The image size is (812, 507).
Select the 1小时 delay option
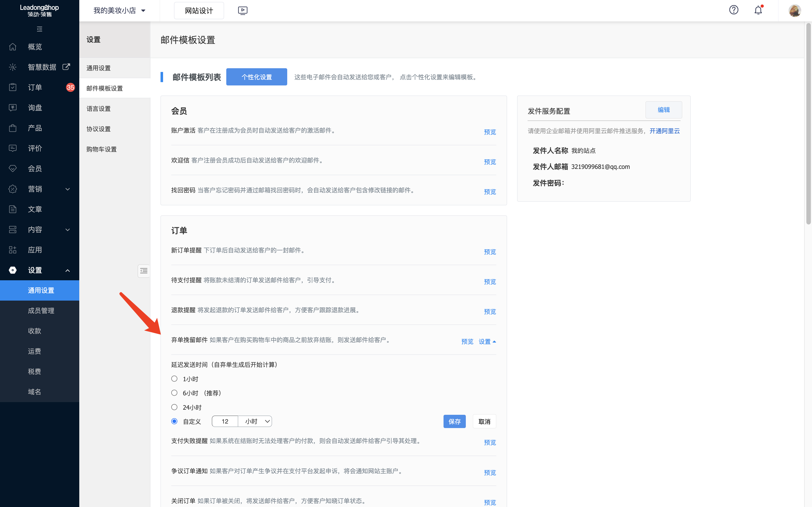click(174, 379)
